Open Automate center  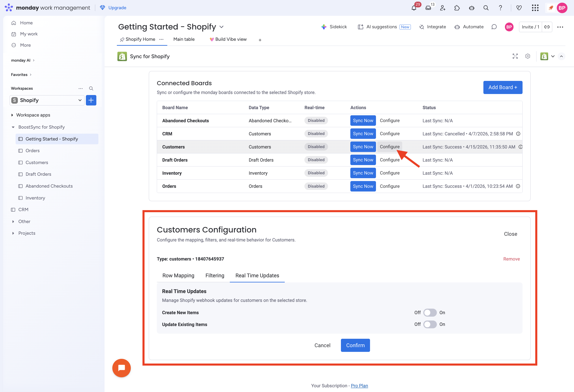tap(469, 27)
